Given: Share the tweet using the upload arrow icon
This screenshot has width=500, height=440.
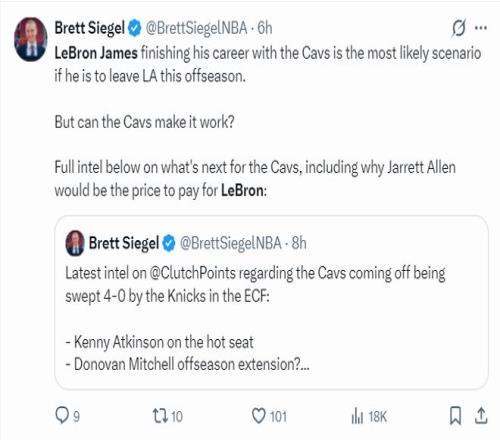Looking at the screenshot, I should (481, 416).
